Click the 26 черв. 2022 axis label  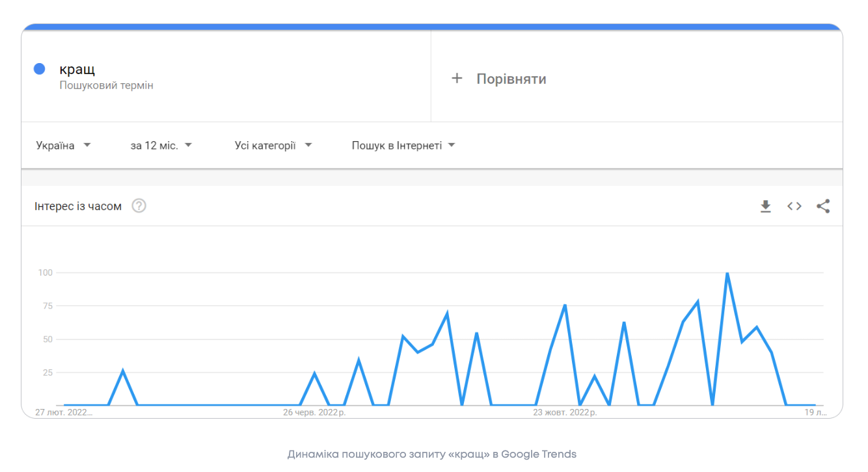(314, 412)
